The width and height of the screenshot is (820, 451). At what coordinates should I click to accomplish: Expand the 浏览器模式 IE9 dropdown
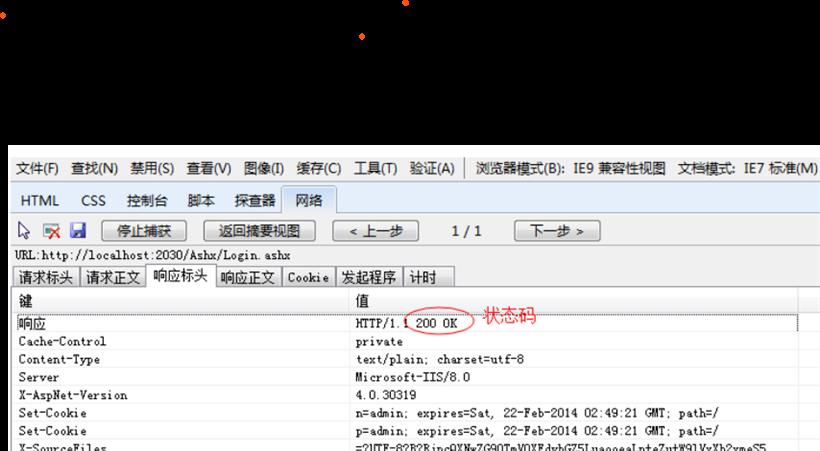coord(570,168)
